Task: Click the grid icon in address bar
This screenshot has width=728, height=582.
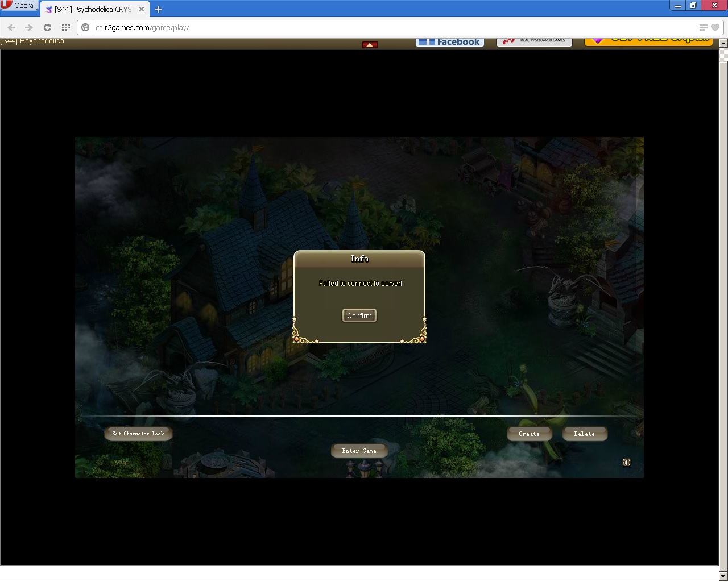Action: click(703, 27)
